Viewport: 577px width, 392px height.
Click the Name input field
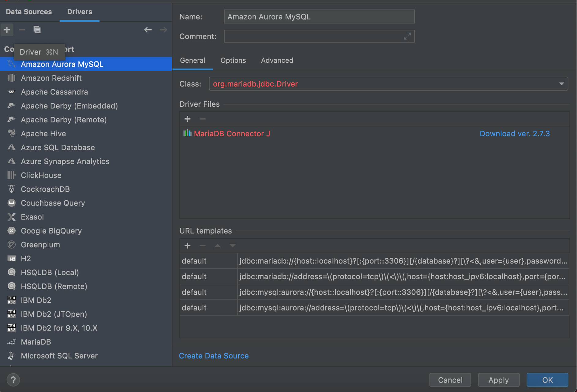pos(319,17)
